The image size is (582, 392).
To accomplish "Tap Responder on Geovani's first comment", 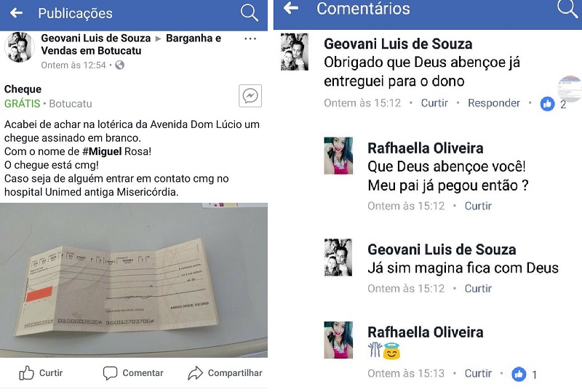I will pyautogui.click(x=494, y=103).
